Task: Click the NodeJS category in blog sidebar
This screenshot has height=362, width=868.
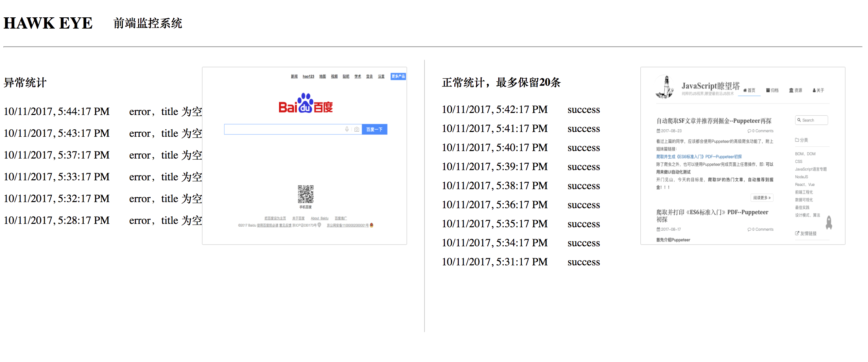Action: (x=801, y=177)
